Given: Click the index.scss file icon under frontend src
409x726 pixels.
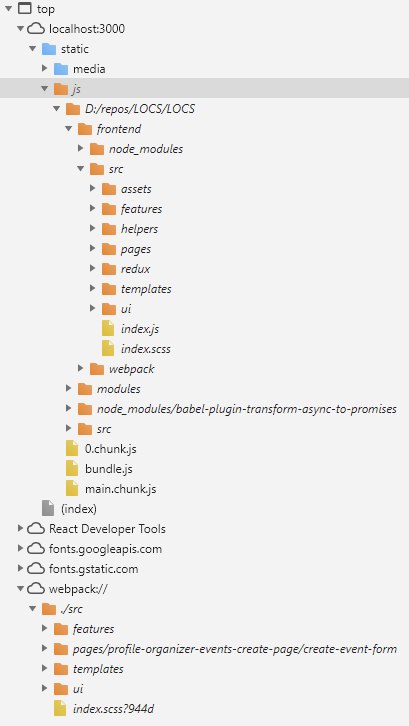Looking at the screenshot, I should tap(108, 349).
